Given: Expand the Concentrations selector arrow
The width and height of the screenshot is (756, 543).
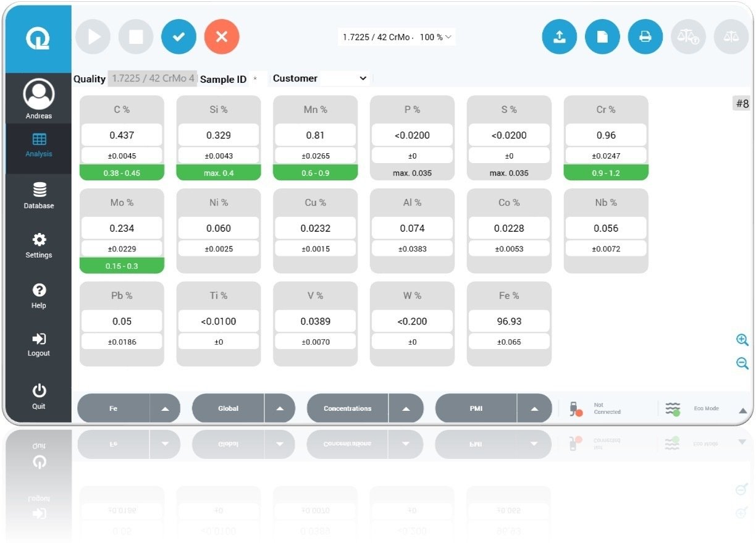Looking at the screenshot, I should (x=406, y=408).
